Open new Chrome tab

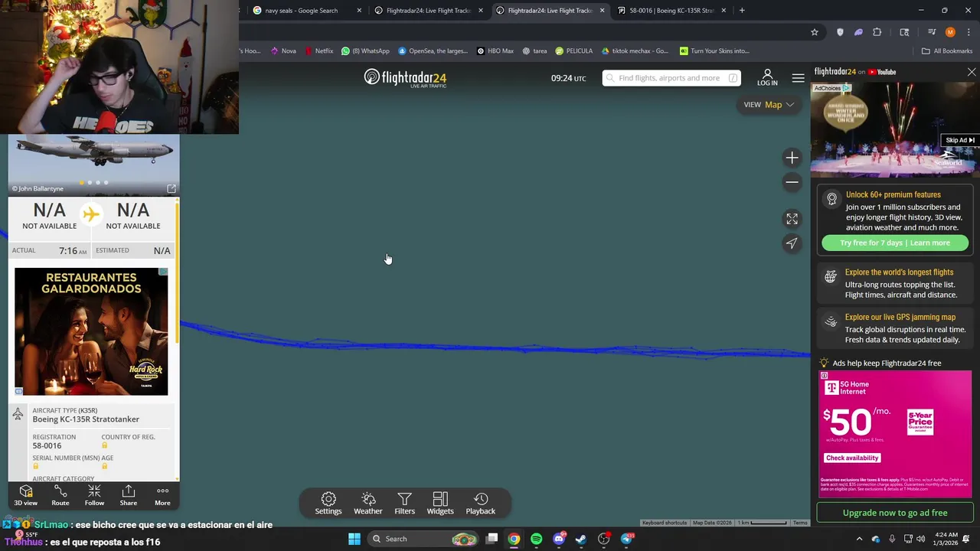pos(741,11)
